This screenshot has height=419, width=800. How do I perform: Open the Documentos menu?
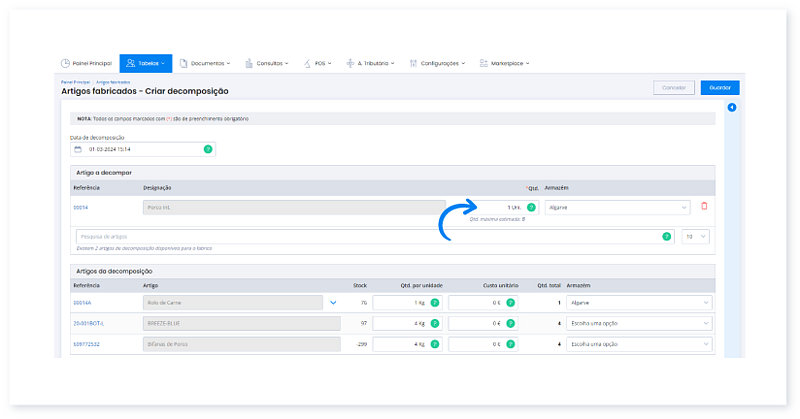[208, 63]
